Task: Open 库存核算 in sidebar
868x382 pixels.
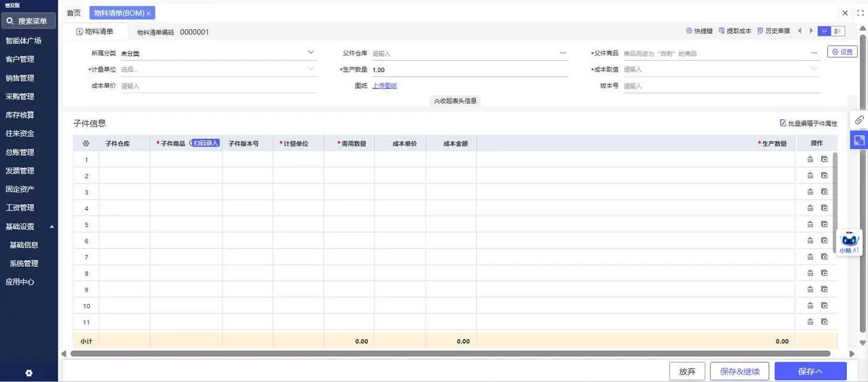Action: click(20, 115)
